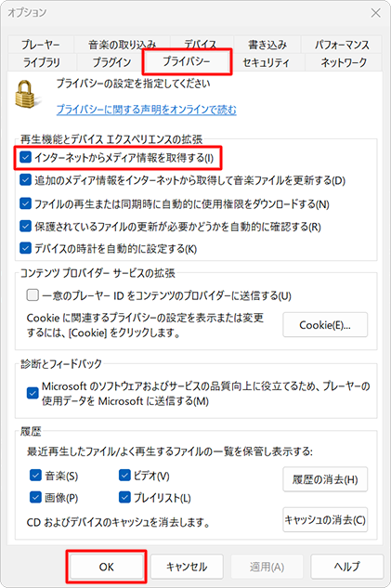Click the プライバシーの設定を指定してください heading text
Image resolution: width=391 pixels, height=588 pixels.
click(134, 84)
